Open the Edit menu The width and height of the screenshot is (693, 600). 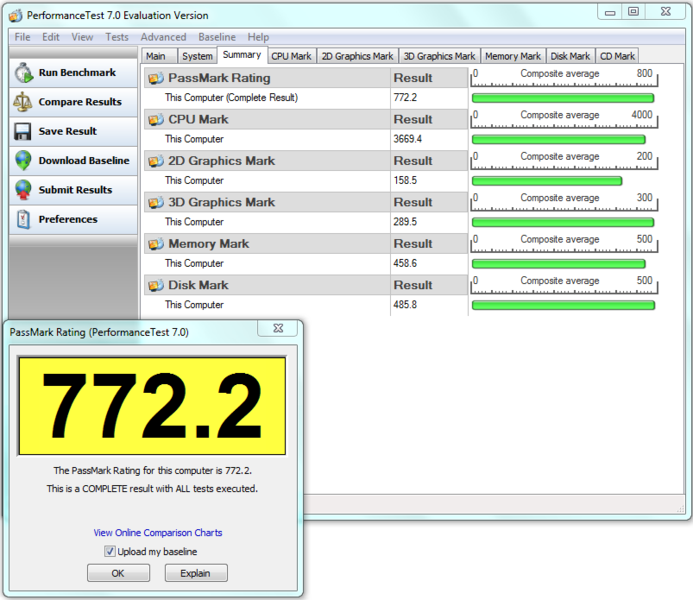[x=51, y=37]
